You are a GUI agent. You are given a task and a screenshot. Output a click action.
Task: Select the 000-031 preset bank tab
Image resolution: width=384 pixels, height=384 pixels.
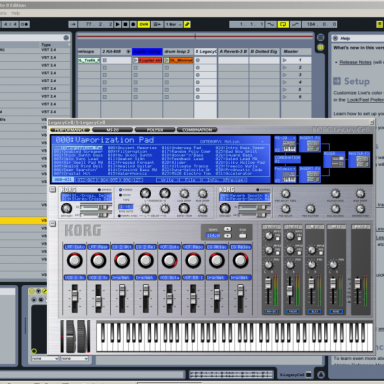tap(63, 180)
